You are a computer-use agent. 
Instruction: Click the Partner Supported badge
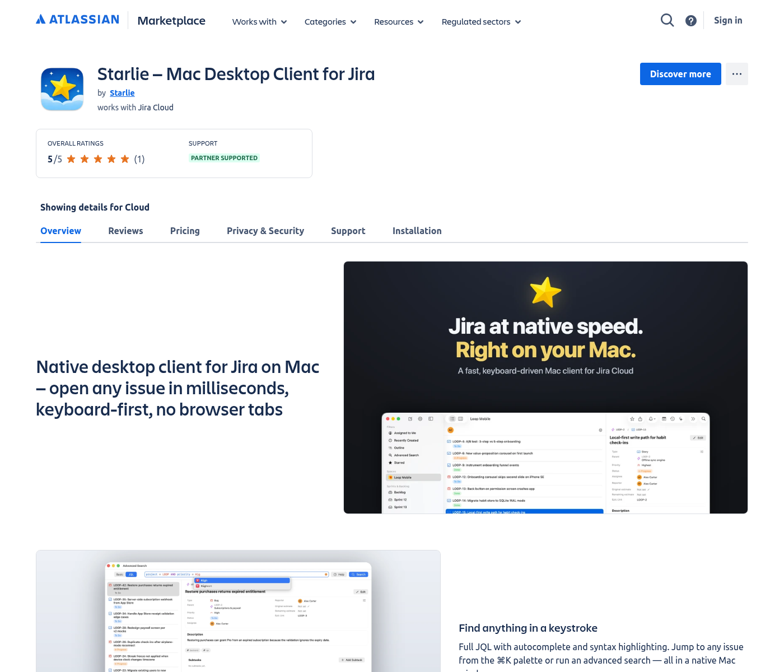(224, 158)
